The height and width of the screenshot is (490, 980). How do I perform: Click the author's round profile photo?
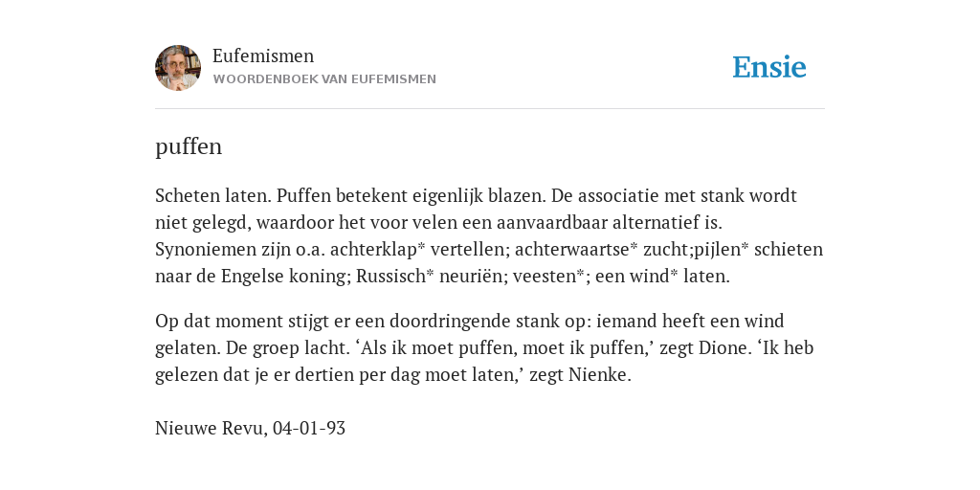(178, 68)
